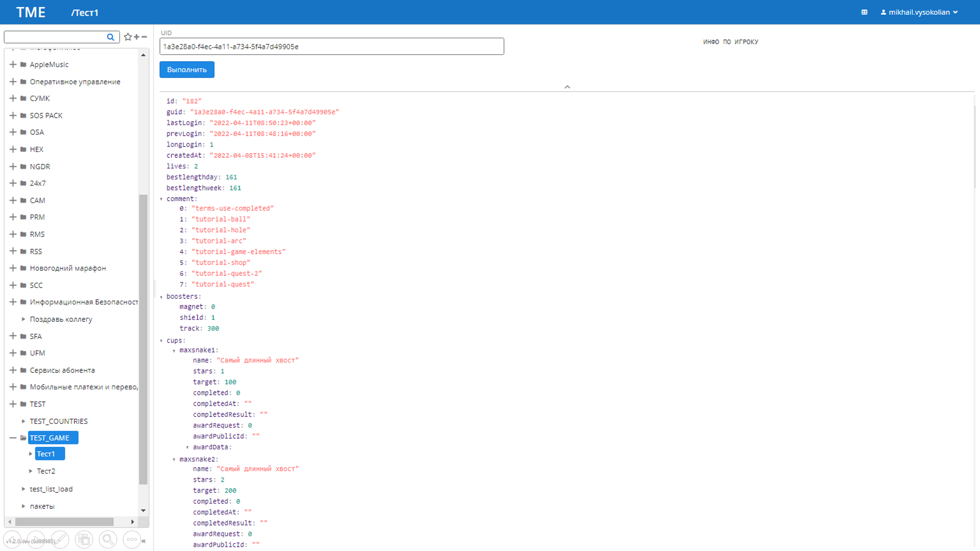Select the Тест2 tree item
980x551 pixels.
pyautogui.click(x=46, y=471)
